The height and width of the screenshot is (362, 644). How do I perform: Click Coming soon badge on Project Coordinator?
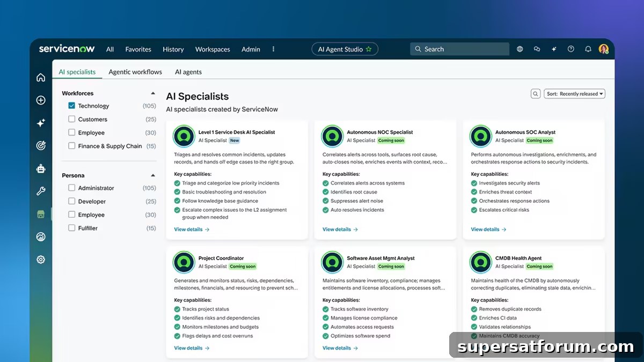coord(243,267)
